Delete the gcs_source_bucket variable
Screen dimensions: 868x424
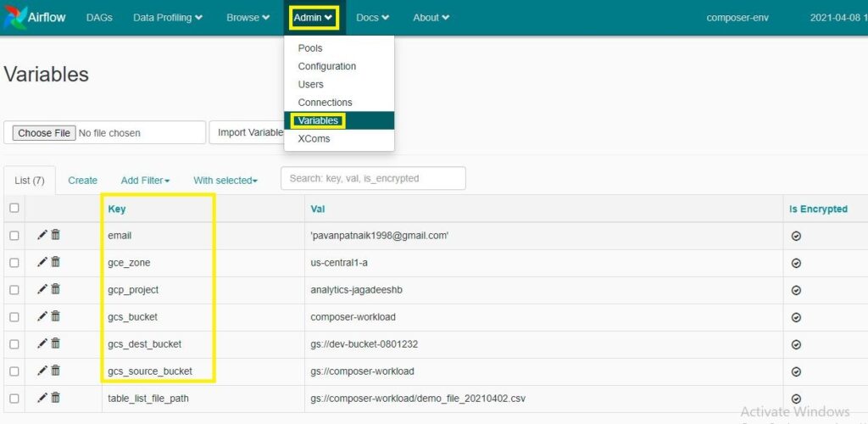click(x=56, y=371)
